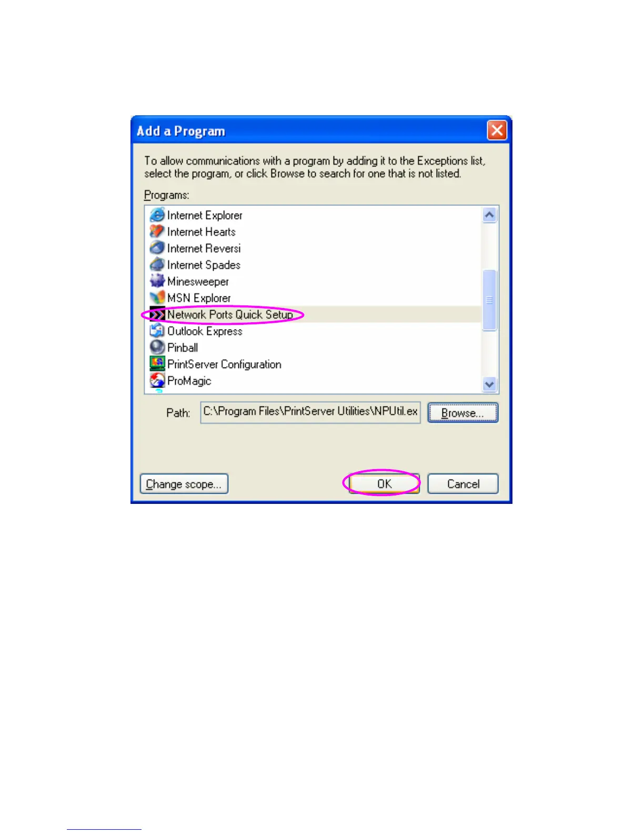Select the Internet Spades icon
This screenshot has height=834, width=644.
157,265
